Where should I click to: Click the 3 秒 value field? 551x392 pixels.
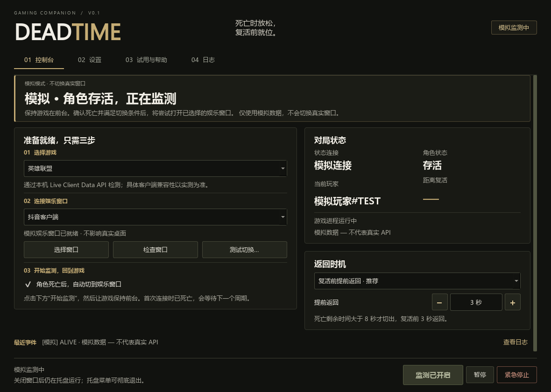click(x=476, y=302)
